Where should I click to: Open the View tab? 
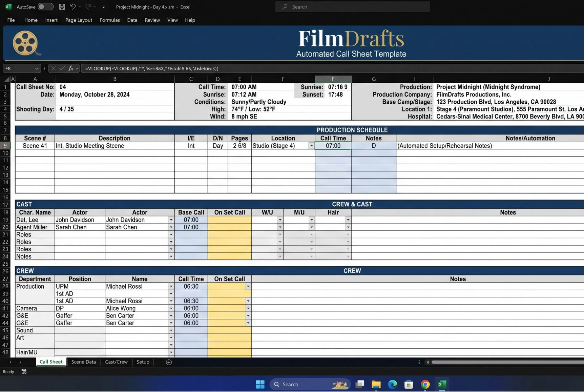pos(172,20)
